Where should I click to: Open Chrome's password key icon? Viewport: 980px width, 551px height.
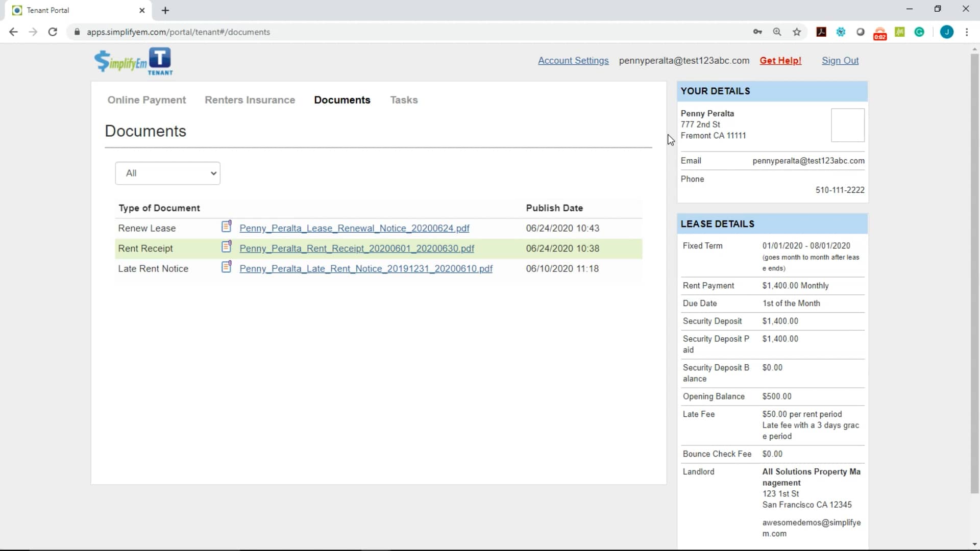pyautogui.click(x=757, y=32)
